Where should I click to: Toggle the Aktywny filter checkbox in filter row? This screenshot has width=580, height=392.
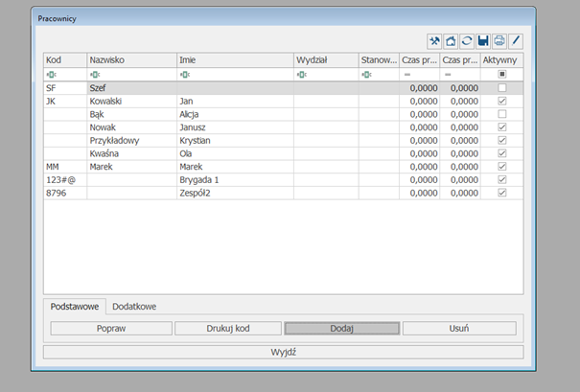pyautogui.click(x=502, y=74)
